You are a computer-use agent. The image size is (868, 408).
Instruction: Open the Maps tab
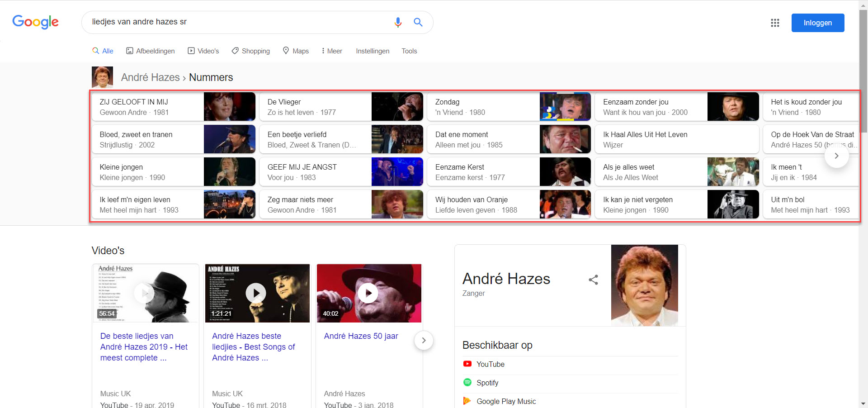[x=296, y=51]
